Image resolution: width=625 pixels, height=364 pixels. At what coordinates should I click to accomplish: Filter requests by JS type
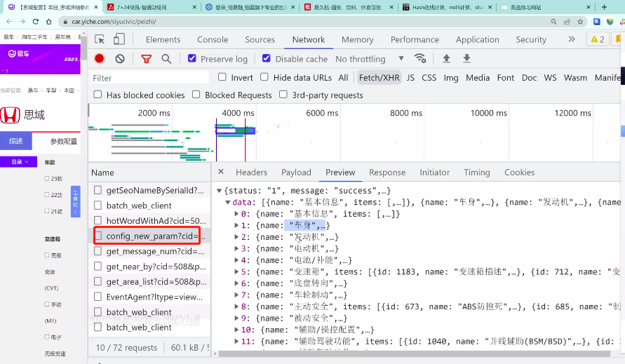pos(410,78)
